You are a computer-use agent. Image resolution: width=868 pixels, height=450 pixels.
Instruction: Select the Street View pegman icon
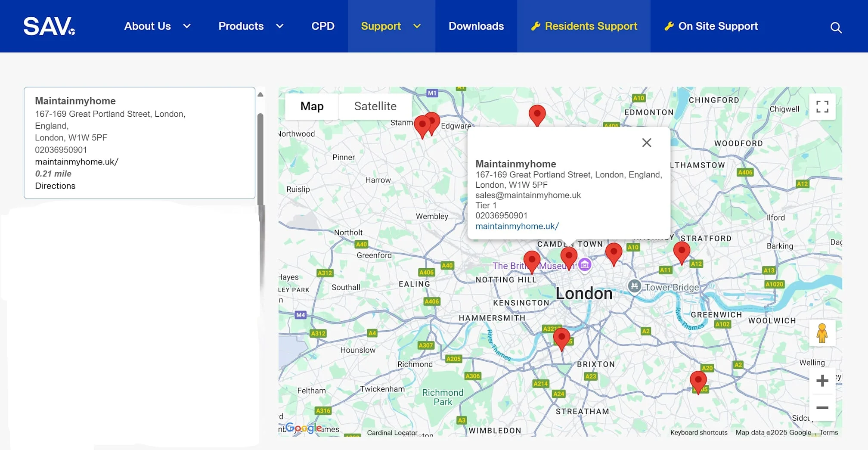[x=822, y=333]
